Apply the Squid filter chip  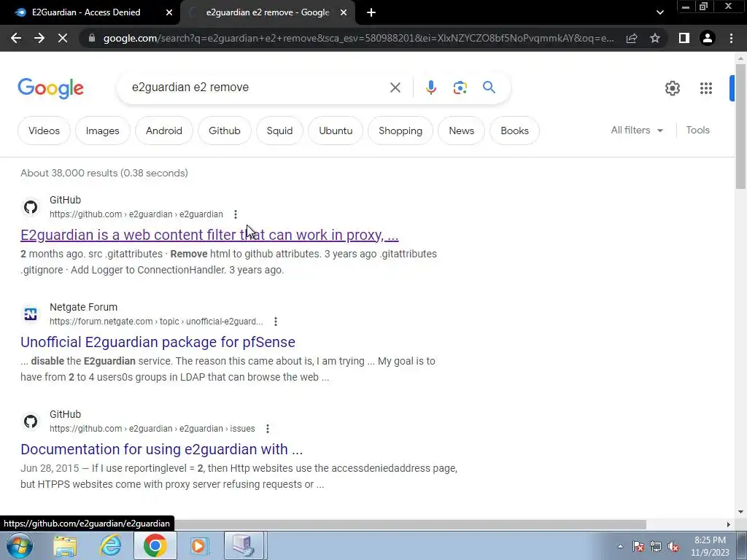click(x=279, y=131)
